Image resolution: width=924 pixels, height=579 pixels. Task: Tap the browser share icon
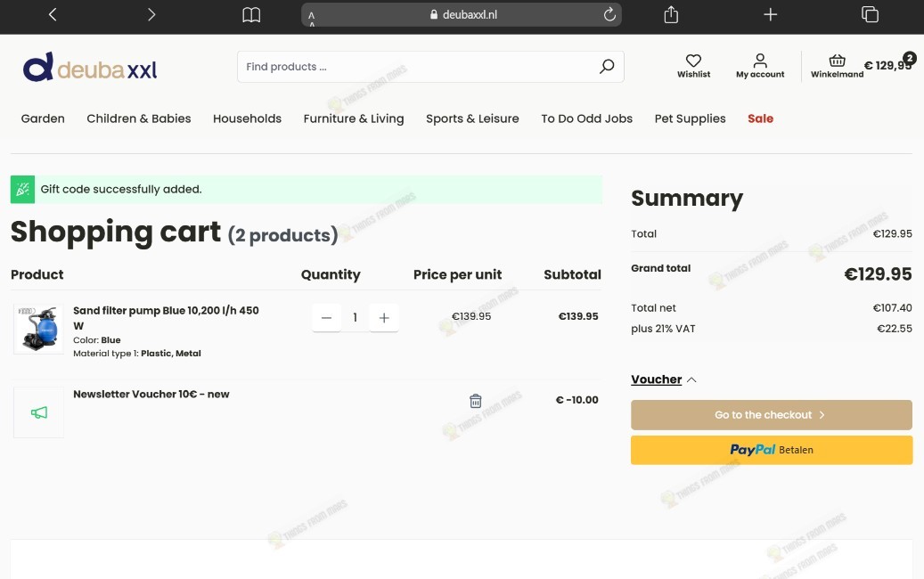click(671, 14)
